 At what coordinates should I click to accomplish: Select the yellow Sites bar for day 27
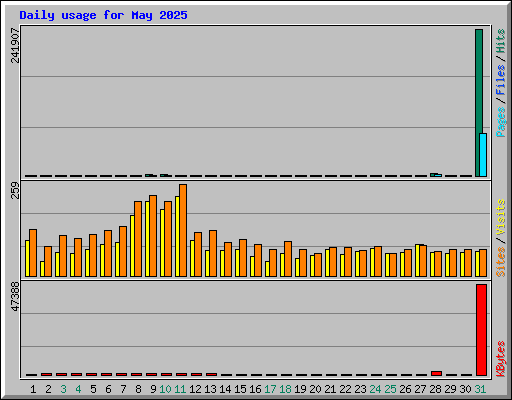[x=417, y=260]
